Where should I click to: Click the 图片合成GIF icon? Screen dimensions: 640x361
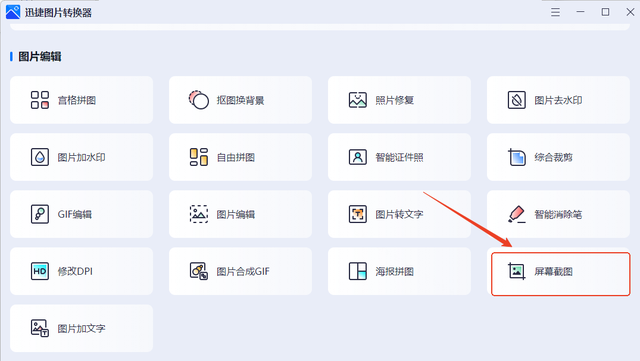tap(199, 271)
